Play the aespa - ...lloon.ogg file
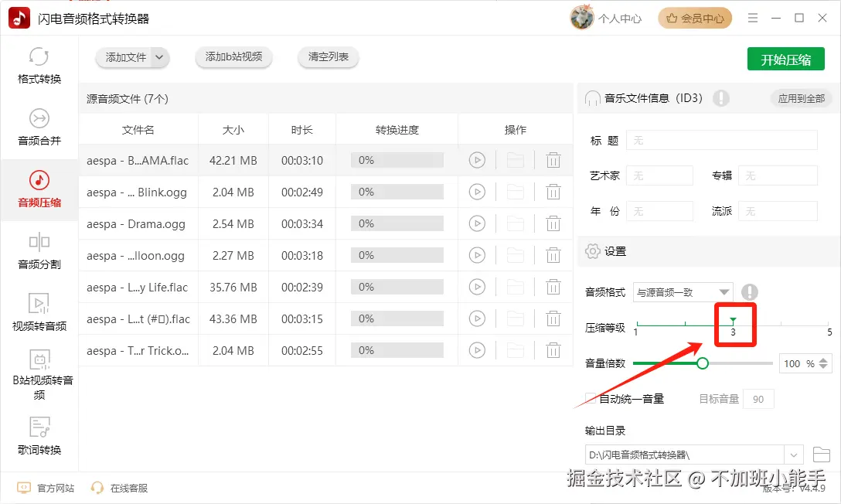Viewport: 841px width, 504px height. tap(477, 255)
